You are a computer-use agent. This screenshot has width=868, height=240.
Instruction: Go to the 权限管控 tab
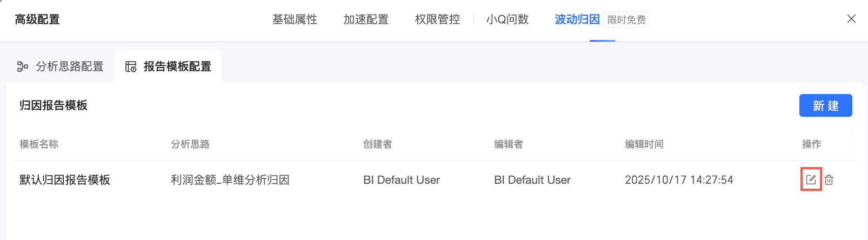(437, 19)
